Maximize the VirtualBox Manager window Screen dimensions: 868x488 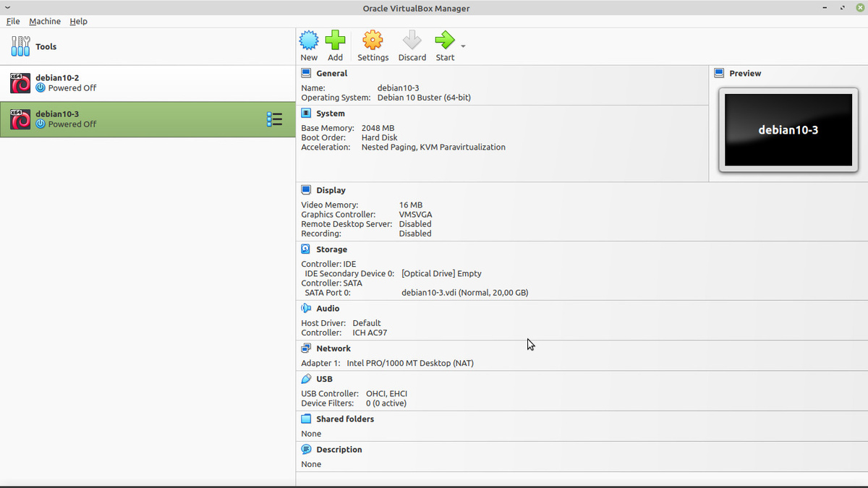tap(842, 8)
